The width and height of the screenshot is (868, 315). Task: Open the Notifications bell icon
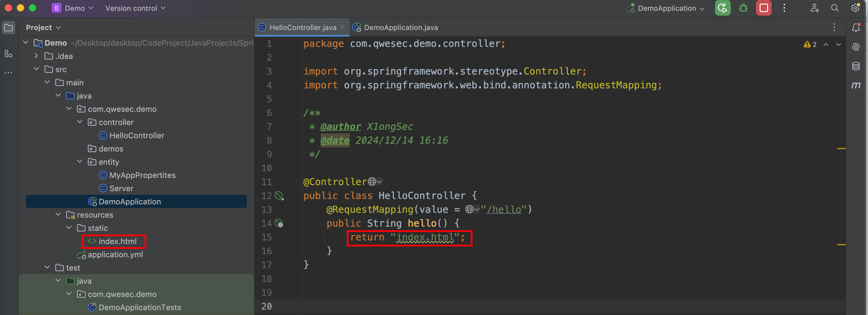point(856,28)
